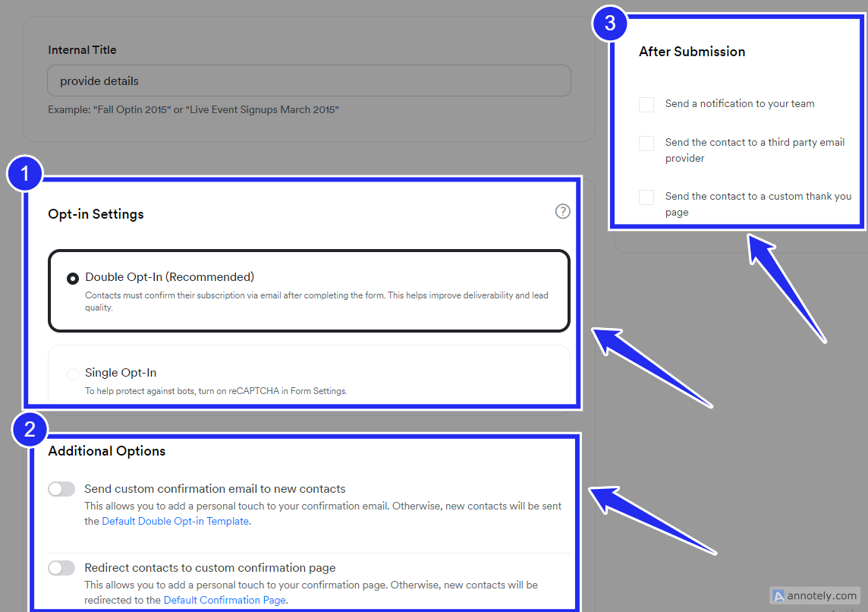Click the After Submission heading
Viewport: 868px width, 612px height.
692,52
